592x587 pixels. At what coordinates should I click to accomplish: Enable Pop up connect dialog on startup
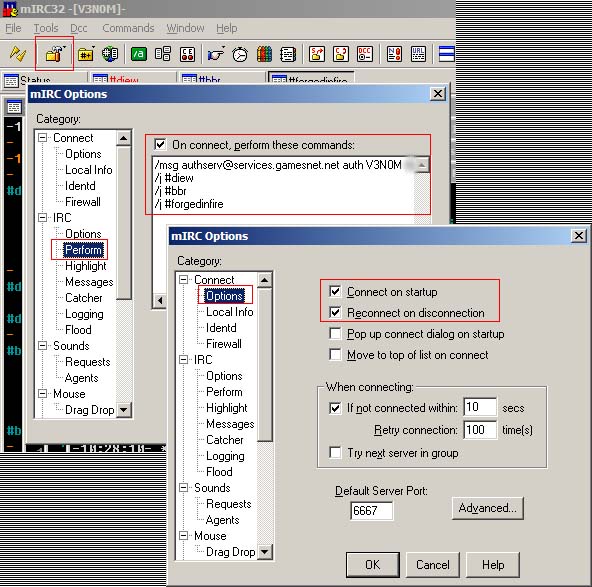click(335, 334)
